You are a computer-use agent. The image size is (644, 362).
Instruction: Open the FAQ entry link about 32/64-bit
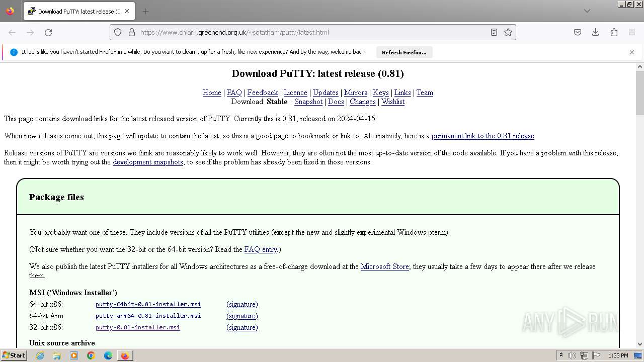click(261, 249)
